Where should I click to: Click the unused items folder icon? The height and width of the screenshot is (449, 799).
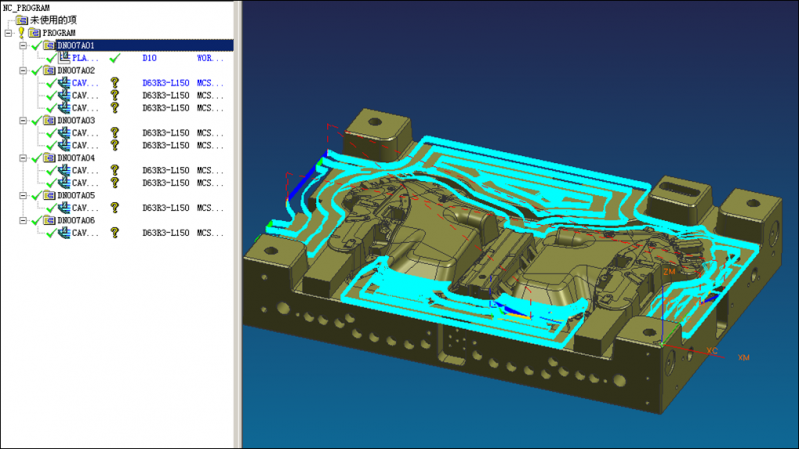coord(21,20)
